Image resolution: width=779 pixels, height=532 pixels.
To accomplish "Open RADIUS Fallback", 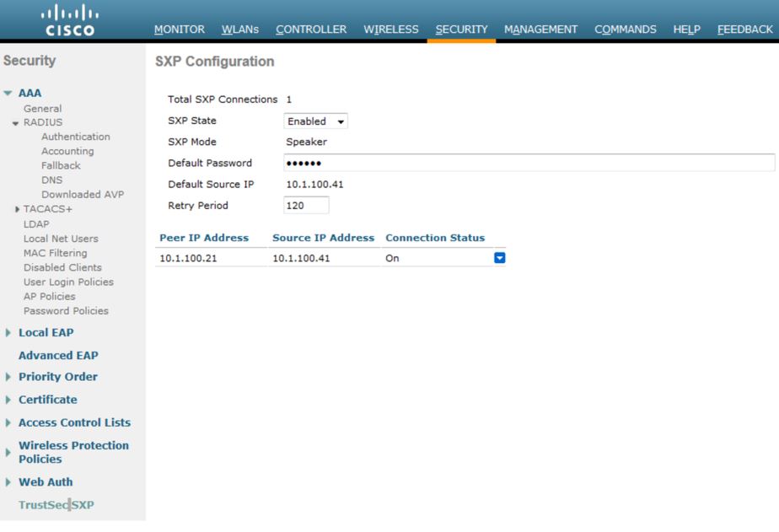I will coord(61,165).
